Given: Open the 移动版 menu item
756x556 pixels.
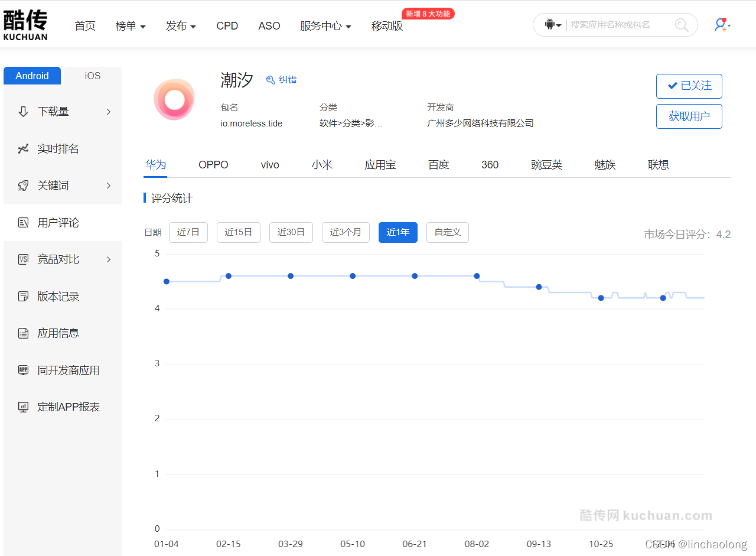Looking at the screenshot, I should (387, 26).
